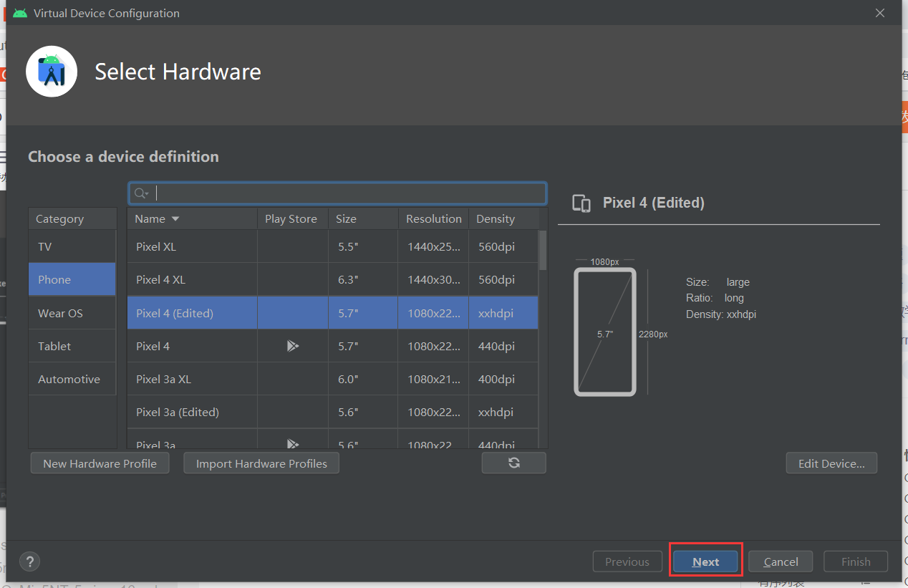Select the Wear OS category
The image size is (908, 588).
(72, 313)
